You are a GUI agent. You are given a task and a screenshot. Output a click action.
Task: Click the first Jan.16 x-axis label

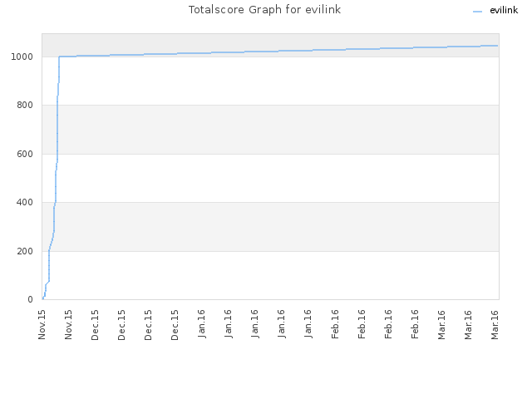click(x=201, y=324)
